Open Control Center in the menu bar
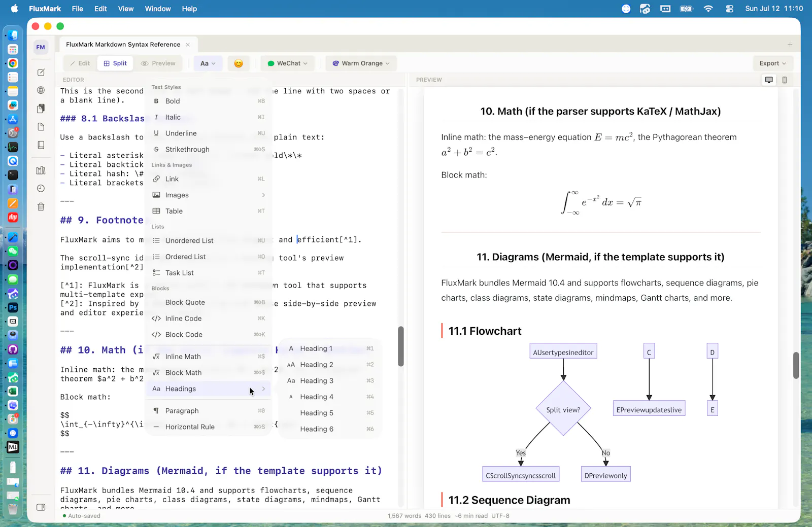The width and height of the screenshot is (812, 527). pos(730,9)
